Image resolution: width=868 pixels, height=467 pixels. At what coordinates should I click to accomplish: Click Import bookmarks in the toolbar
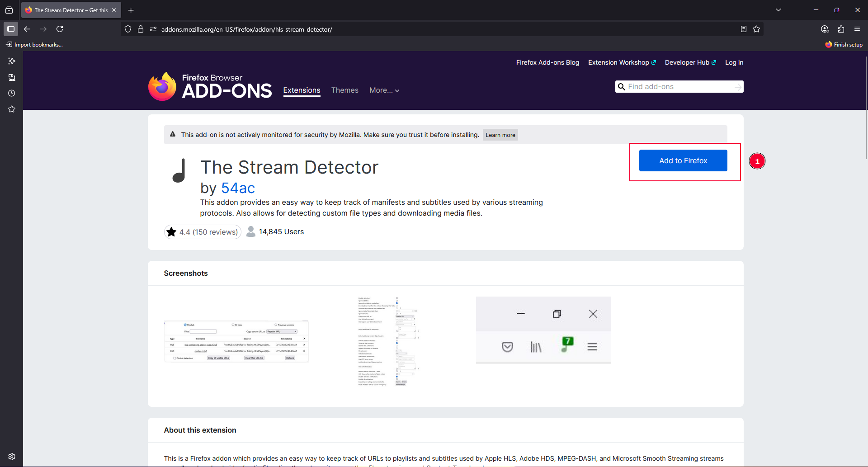[34, 44]
